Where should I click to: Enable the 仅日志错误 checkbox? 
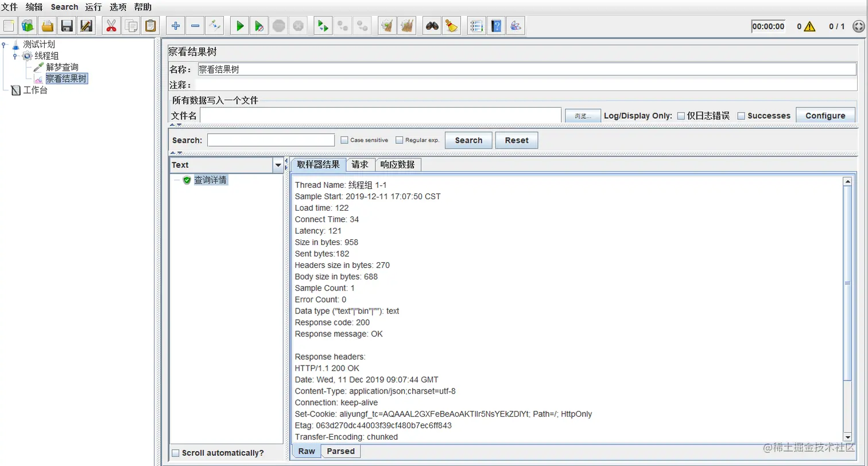point(681,116)
